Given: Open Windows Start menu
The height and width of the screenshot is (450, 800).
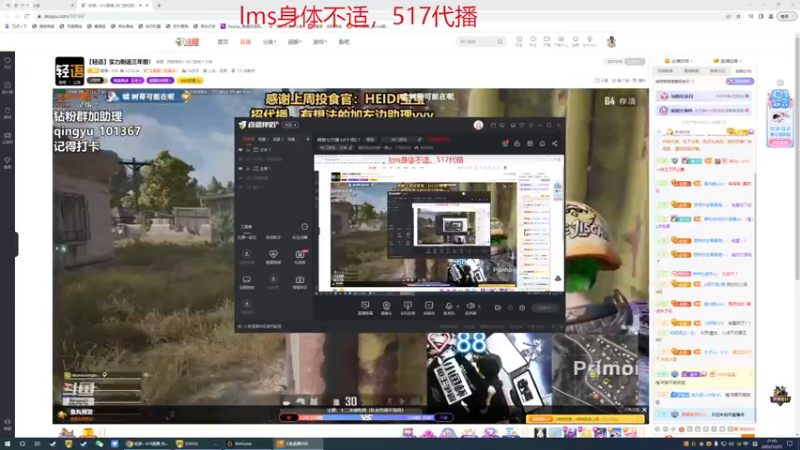Looking at the screenshot, I should [7, 444].
